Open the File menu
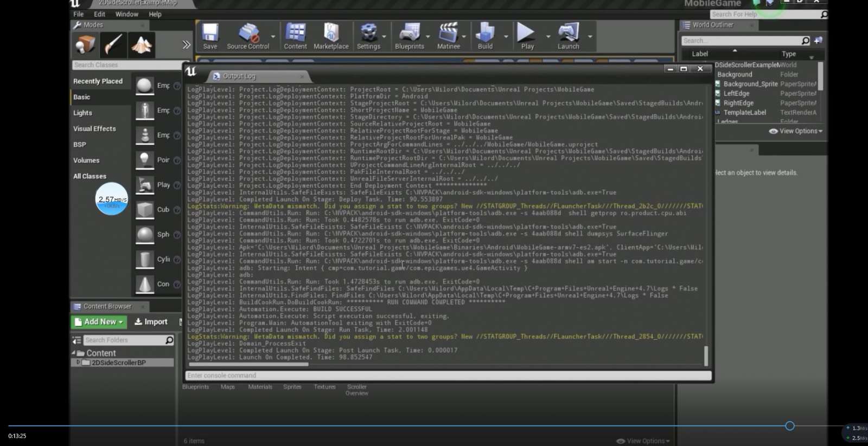 79,14
